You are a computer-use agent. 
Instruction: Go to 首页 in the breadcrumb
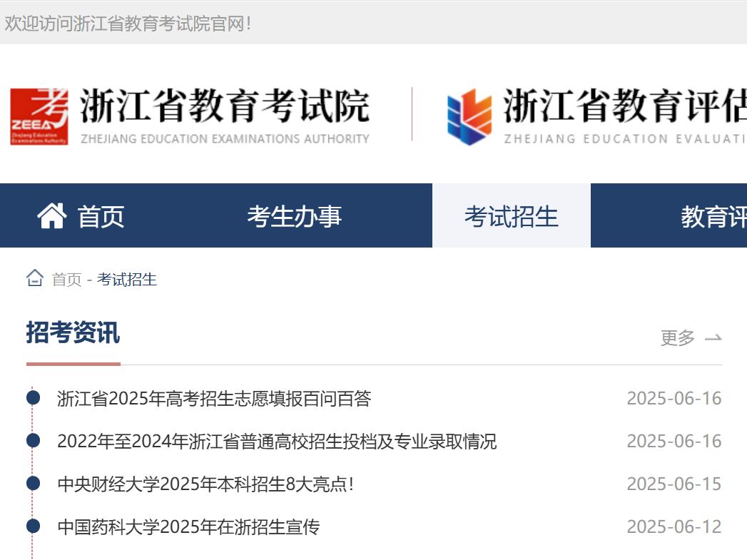pos(66,280)
